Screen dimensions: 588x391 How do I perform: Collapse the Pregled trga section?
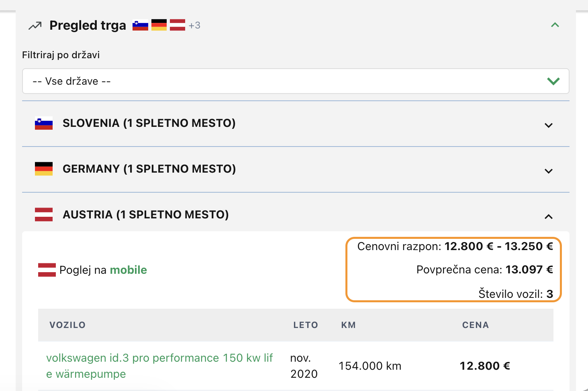[x=555, y=25]
